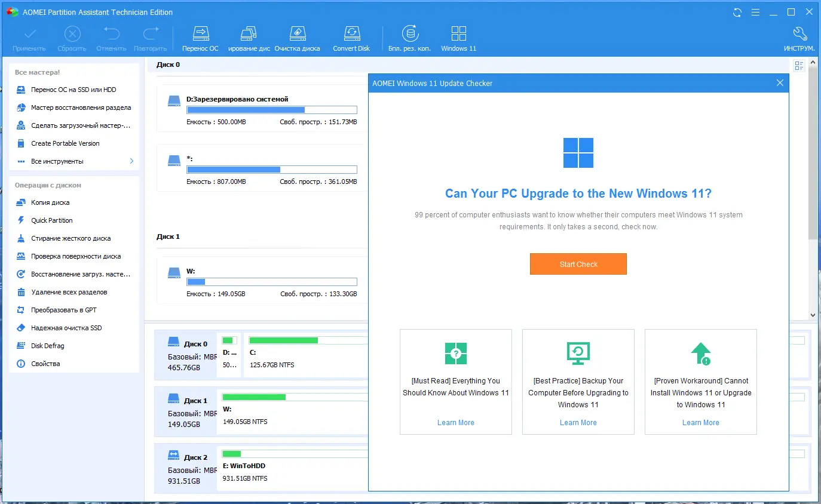Select Диск 2 931.51GB block in disk map
This screenshot has width=821, height=504.
point(185,469)
